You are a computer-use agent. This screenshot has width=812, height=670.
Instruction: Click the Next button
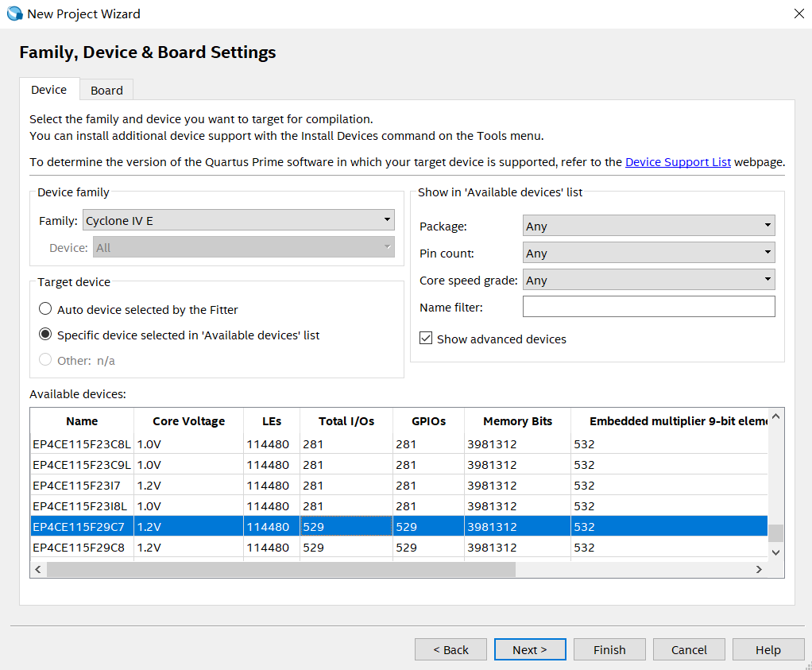(x=529, y=649)
